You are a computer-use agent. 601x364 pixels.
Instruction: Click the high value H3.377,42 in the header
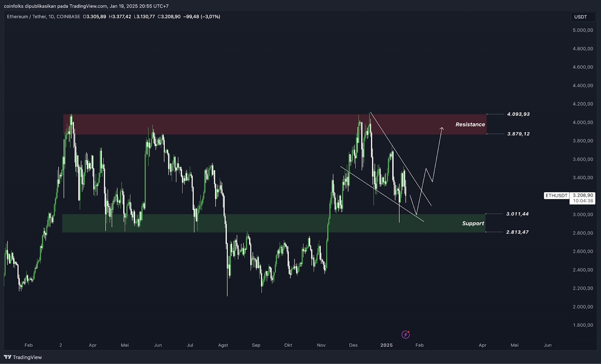coord(120,17)
